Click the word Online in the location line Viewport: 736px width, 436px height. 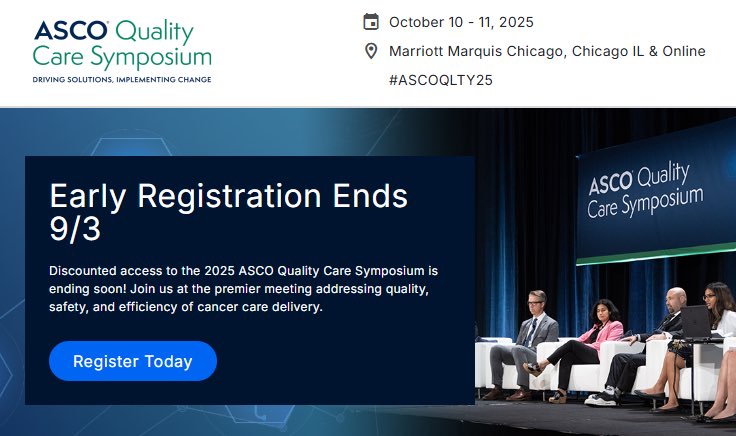(x=684, y=51)
